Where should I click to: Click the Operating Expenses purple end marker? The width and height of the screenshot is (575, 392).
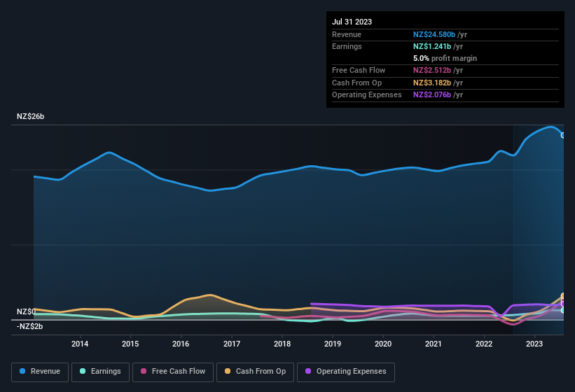tap(563, 304)
